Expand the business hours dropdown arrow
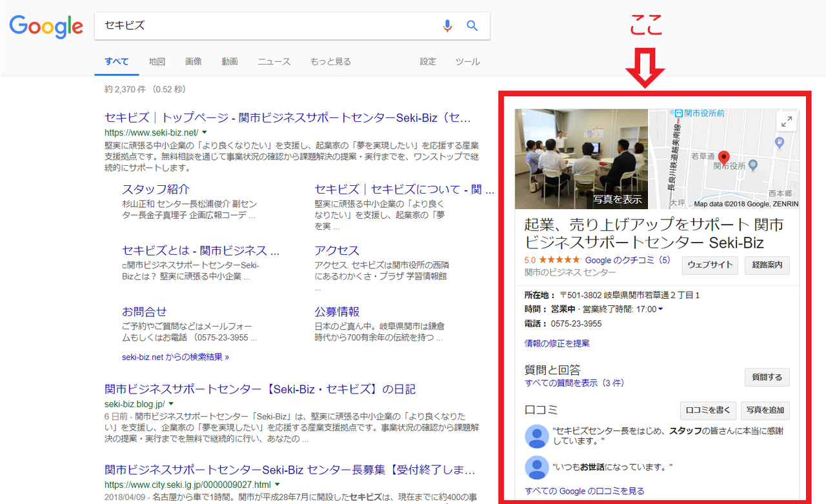This screenshot has width=826, height=504. [x=660, y=310]
